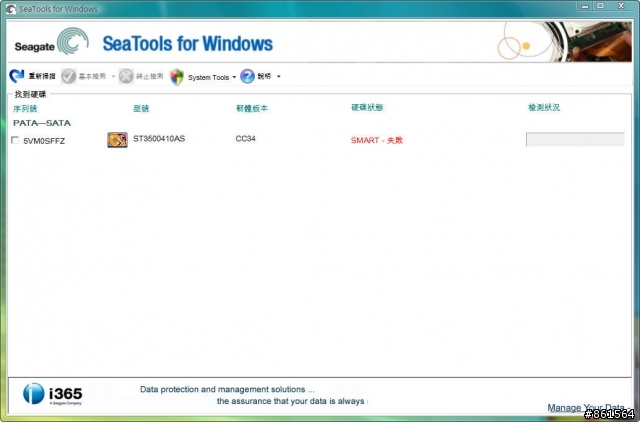Image resolution: width=640 pixels, height=422 pixels.
Task: Click the 檢測狀況 column header
Action: 544,108
